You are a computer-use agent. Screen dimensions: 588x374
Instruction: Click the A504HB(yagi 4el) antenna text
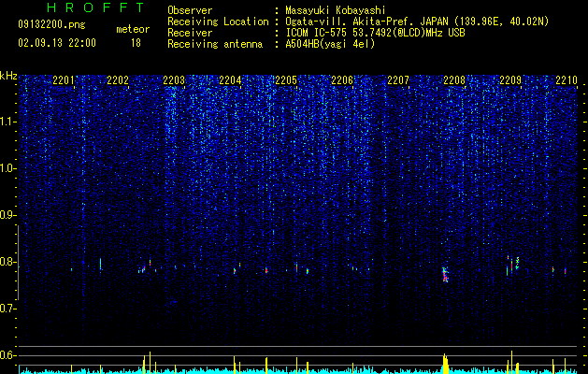point(330,44)
